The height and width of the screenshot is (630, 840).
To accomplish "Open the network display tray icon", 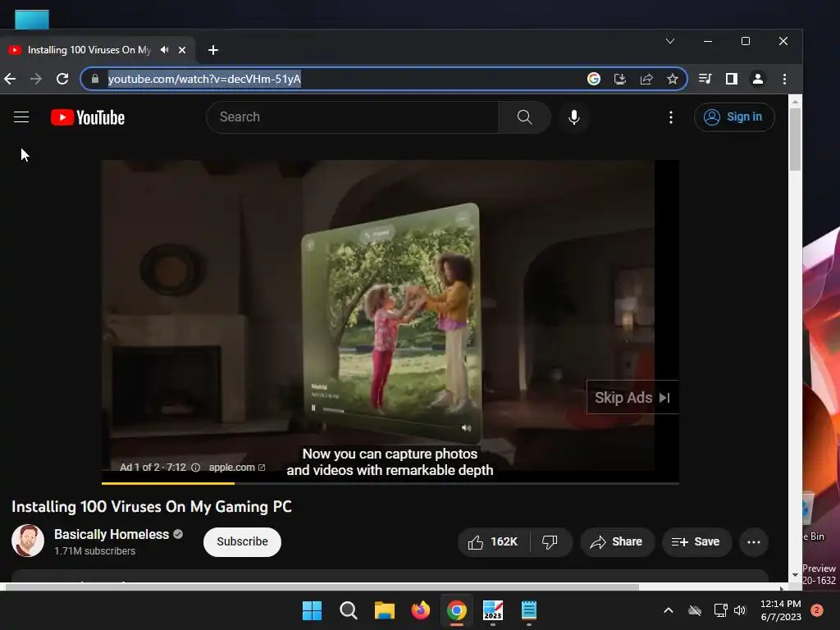I will tap(720, 610).
